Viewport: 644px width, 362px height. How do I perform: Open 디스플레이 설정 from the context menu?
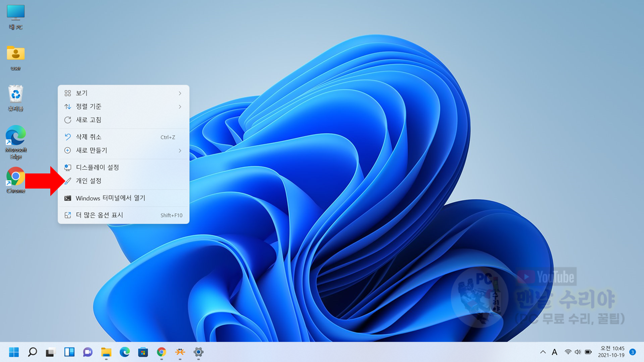(123, 167)
